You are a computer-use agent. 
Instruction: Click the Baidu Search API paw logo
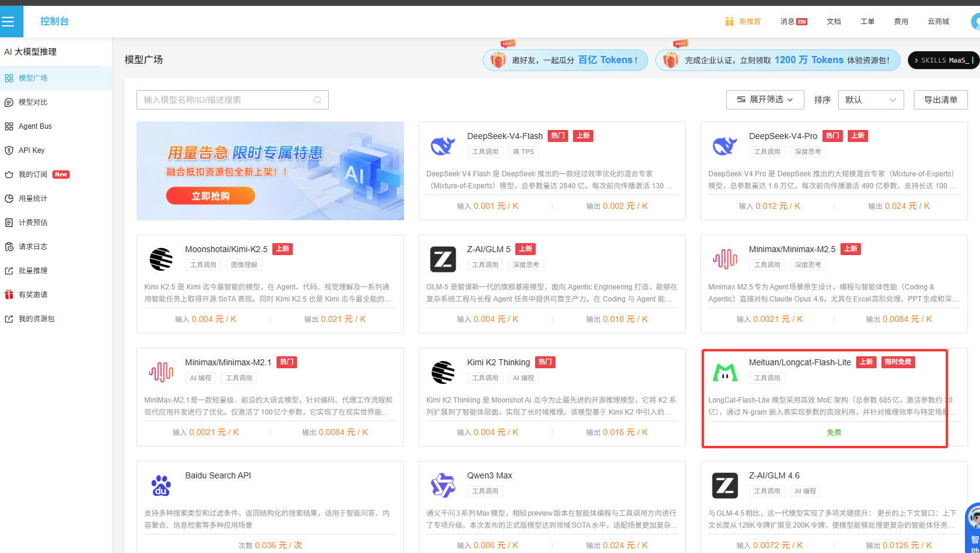pos(161,486)
